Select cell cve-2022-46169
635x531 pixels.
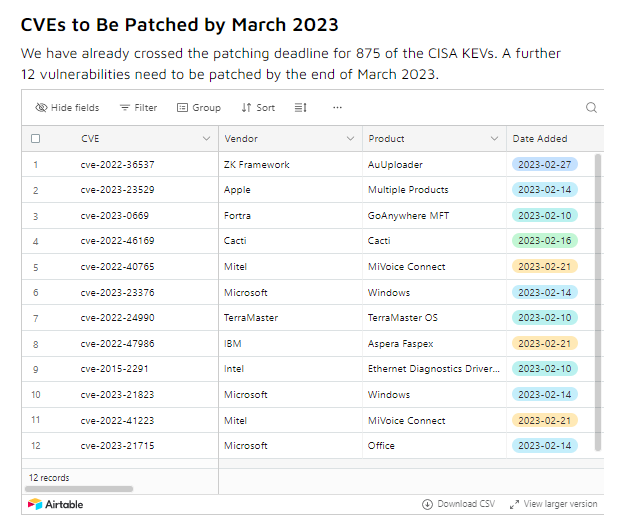click(x=117, y=241)
